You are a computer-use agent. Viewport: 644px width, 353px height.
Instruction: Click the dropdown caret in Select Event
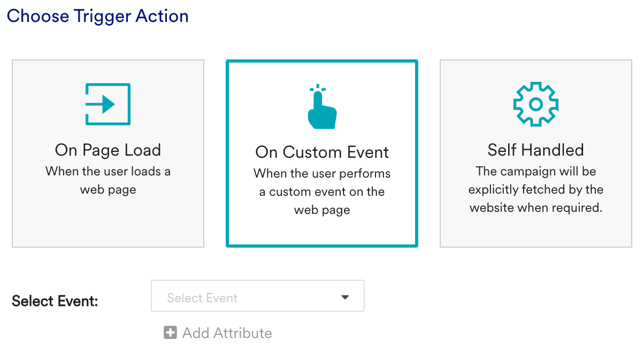(x=345, y=296)
